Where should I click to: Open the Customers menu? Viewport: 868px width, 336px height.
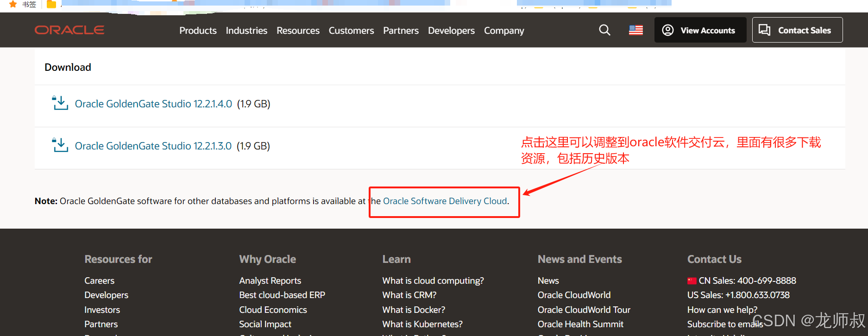pos(351,31)
